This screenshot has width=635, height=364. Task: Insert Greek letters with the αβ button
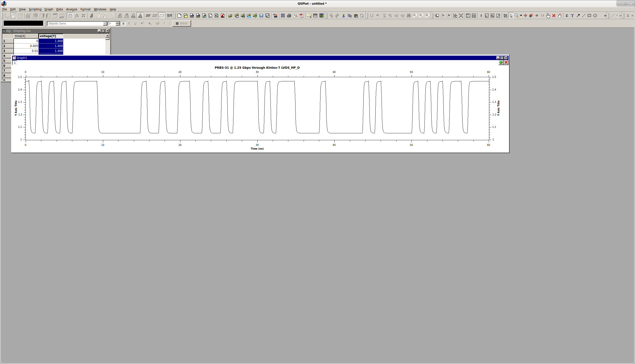click(158, 23)
